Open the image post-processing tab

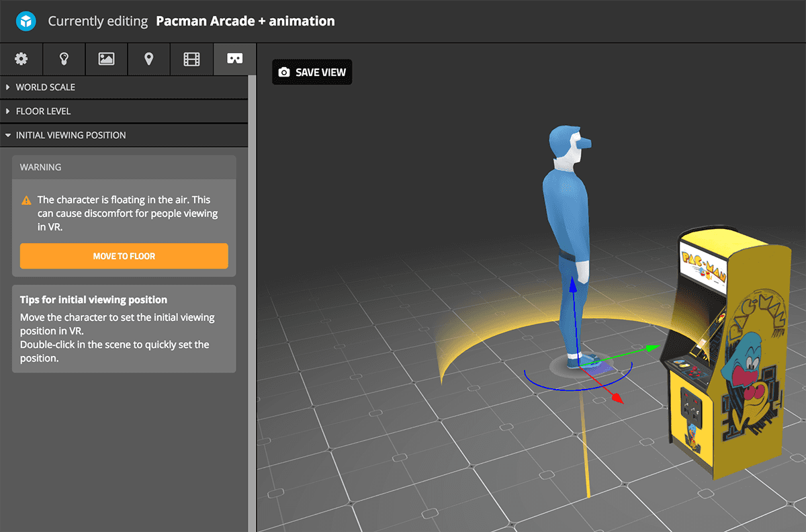click(107, 59)
